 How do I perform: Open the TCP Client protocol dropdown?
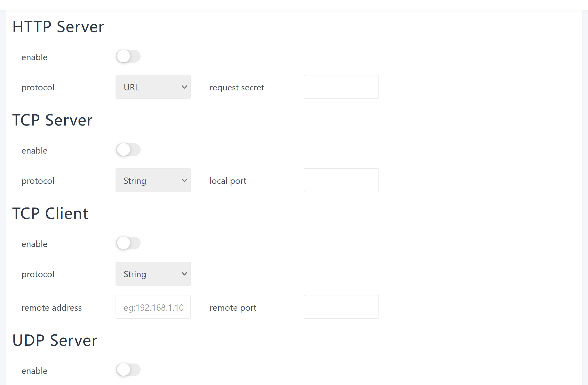153,274
